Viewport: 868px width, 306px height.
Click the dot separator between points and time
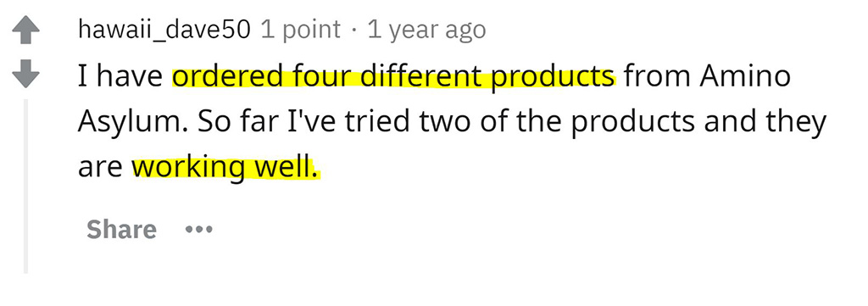[354, 30]
